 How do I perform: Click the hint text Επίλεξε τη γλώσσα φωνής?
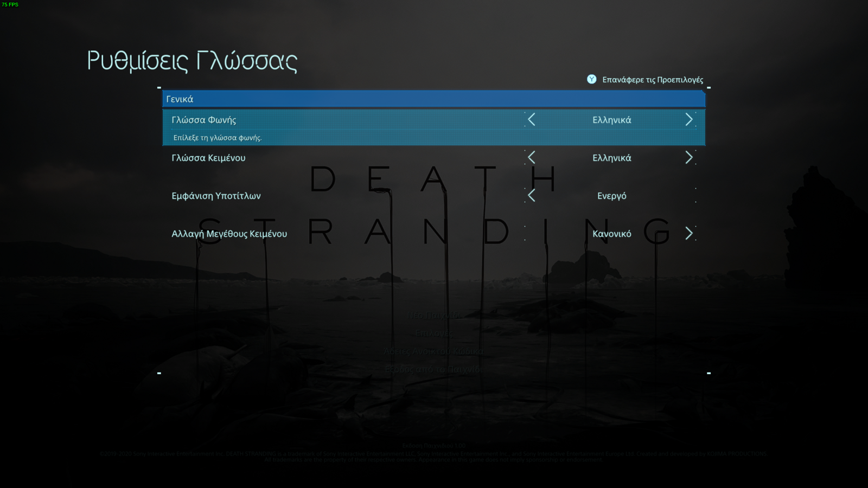(218, 138)
